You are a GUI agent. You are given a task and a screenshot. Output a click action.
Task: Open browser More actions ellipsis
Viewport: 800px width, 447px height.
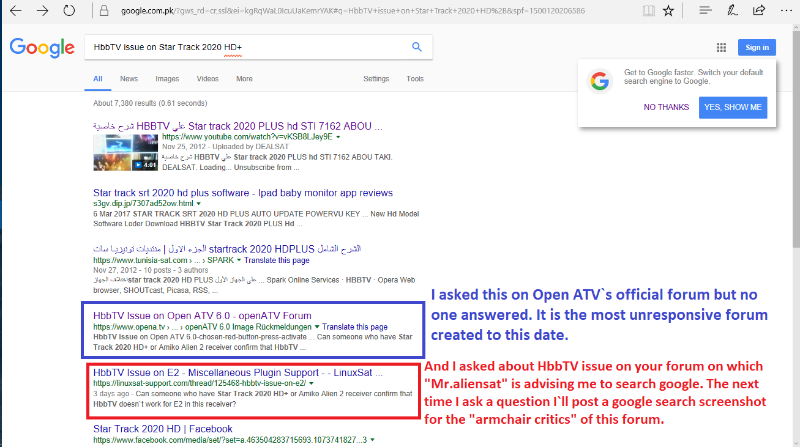click(x=786, y=10)
